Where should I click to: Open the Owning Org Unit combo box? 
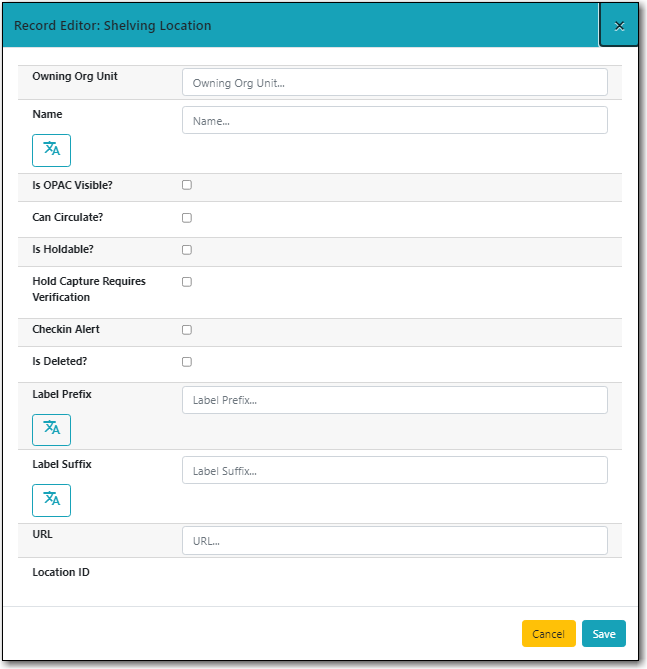point(395,82)
